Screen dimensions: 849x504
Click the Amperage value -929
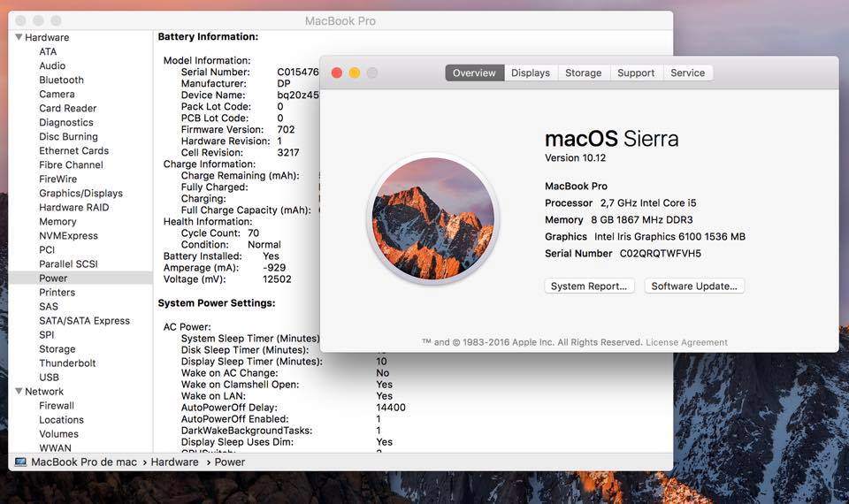point(274,267)
